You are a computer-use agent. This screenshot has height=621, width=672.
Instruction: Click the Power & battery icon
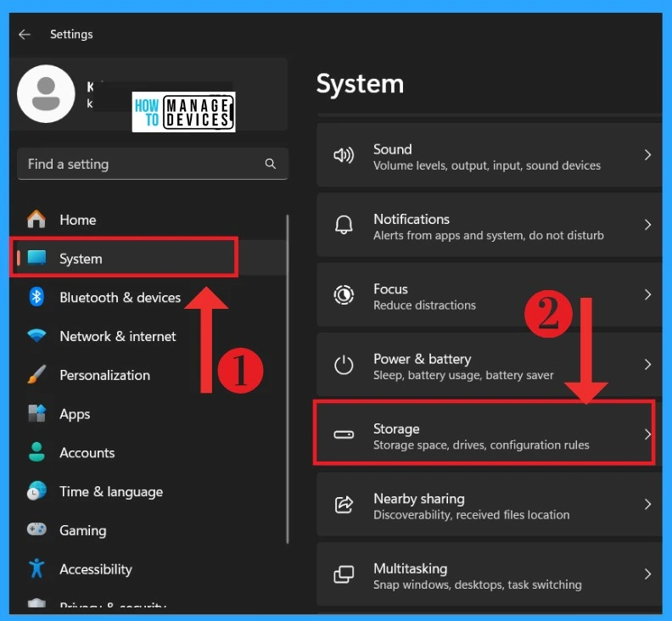pyautogui.click(x=344, y=365)
